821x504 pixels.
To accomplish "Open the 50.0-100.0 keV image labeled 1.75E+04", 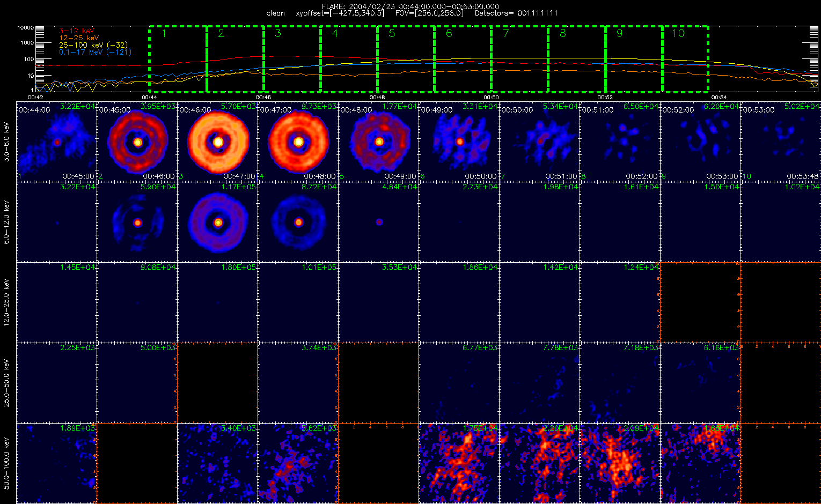I will 459,463.
